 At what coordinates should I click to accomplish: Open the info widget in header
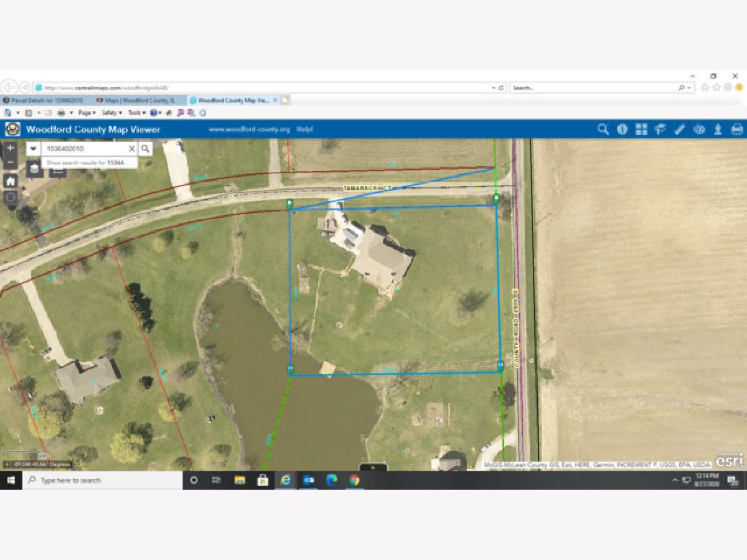coord(622,129)
